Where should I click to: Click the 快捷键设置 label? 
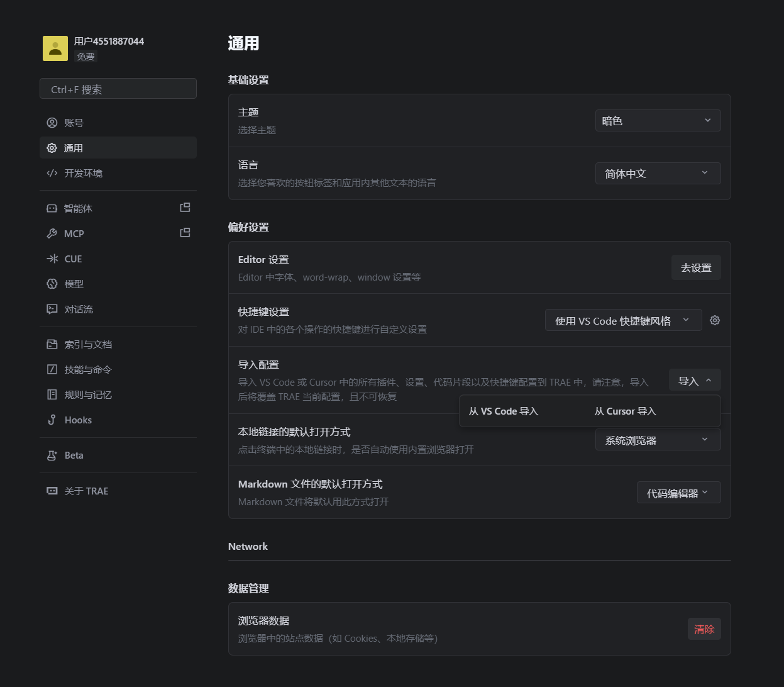click(263, 311)
